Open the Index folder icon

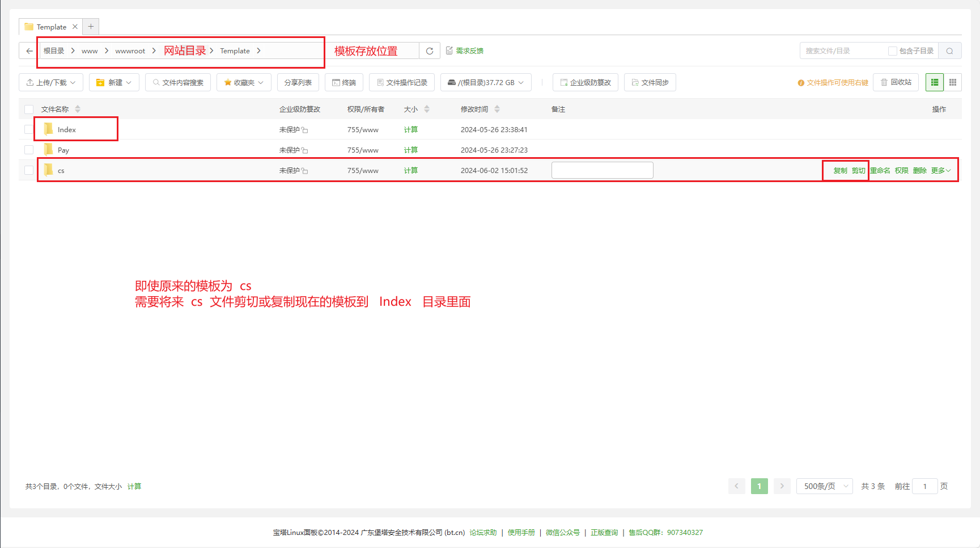click(49, 129)
